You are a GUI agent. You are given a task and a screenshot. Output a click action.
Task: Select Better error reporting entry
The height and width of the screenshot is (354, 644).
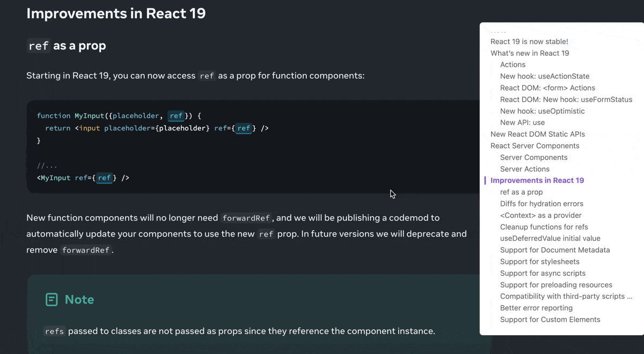click(536, 308)
